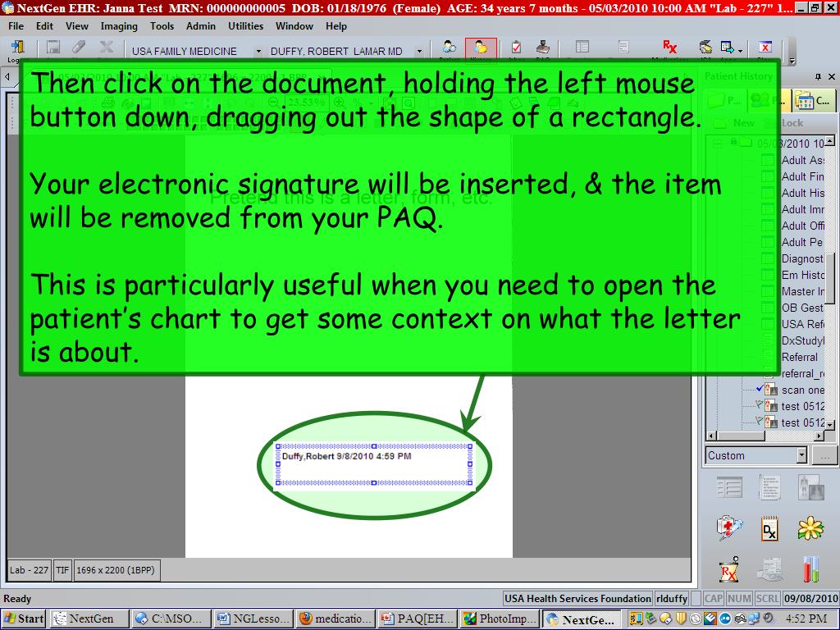The height and width of the screenshot is (630, 840).
Task: Switch to medicatio... Firefox taskbar button
Action: click(336, 619)
